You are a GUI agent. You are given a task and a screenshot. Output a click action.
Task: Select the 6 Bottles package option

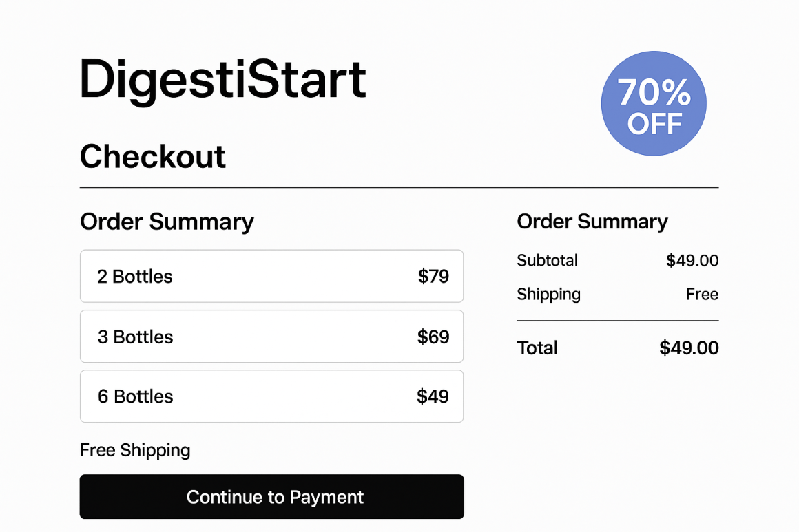[271, 396]
